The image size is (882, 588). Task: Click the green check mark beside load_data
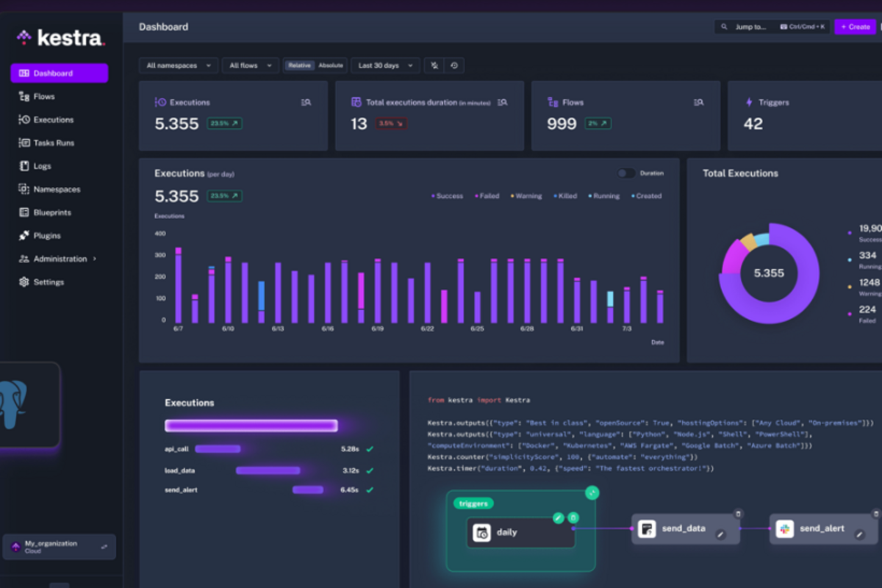(x=370, y=470)
